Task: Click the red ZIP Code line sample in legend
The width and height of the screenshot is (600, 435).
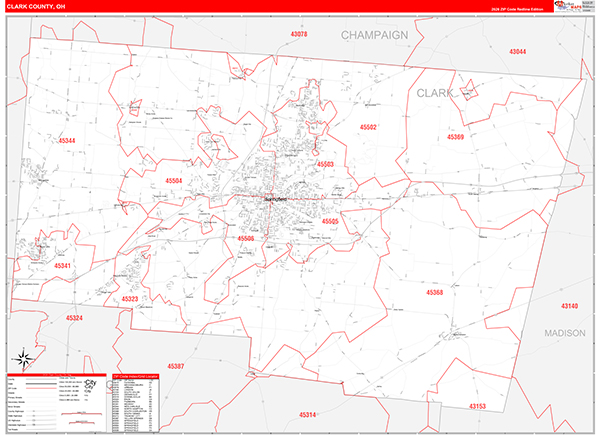Action: [x=41, y=388]
